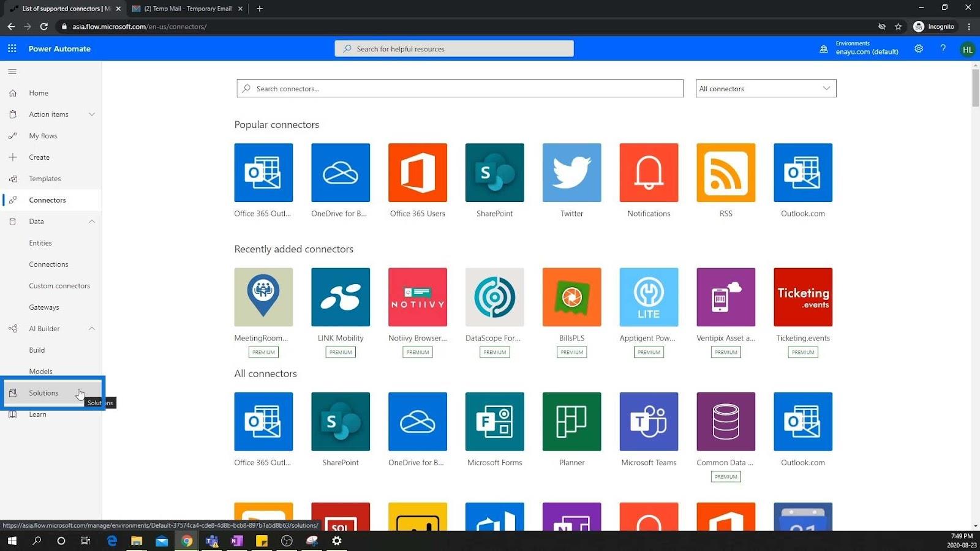
Task: Click the page vertical scrollbar thumb
Action: 975,88
